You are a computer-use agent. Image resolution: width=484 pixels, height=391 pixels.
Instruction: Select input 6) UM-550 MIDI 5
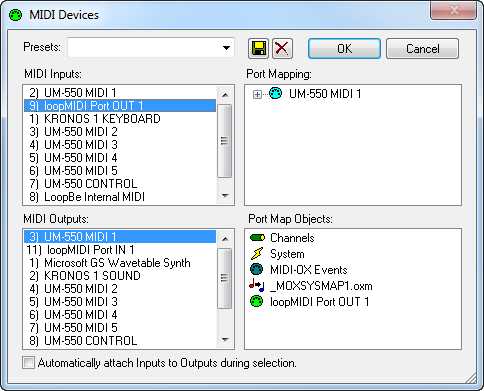(120, 171)
